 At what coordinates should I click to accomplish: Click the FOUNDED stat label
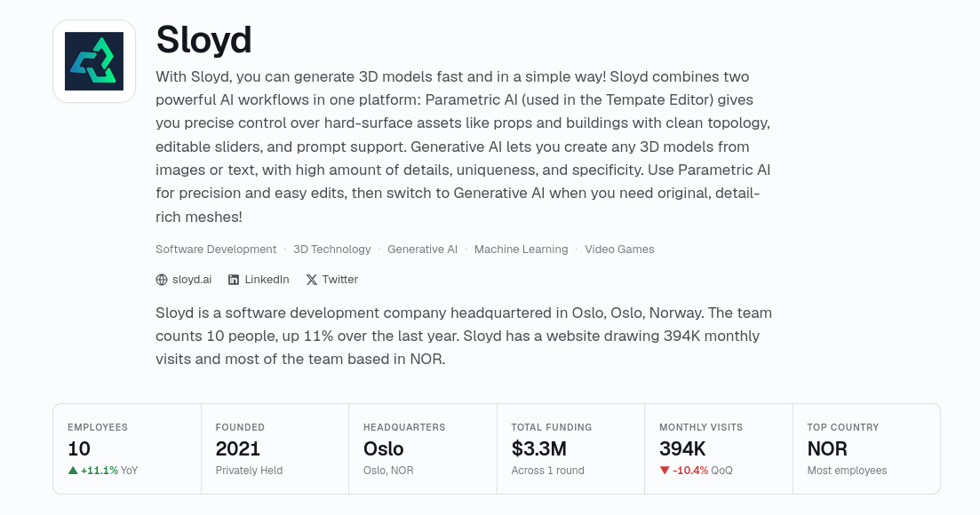pyautogui.click(x=240, y=427)
